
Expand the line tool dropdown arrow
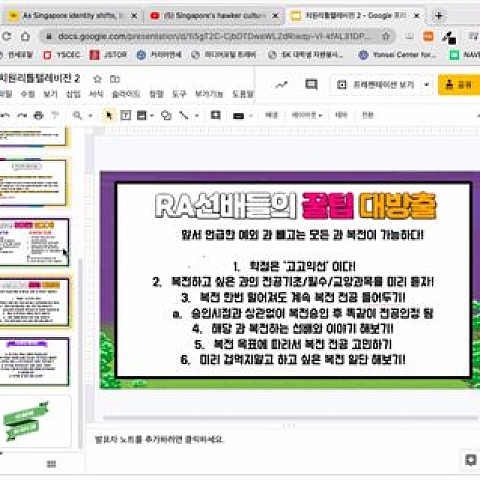(x=197, y=116)
